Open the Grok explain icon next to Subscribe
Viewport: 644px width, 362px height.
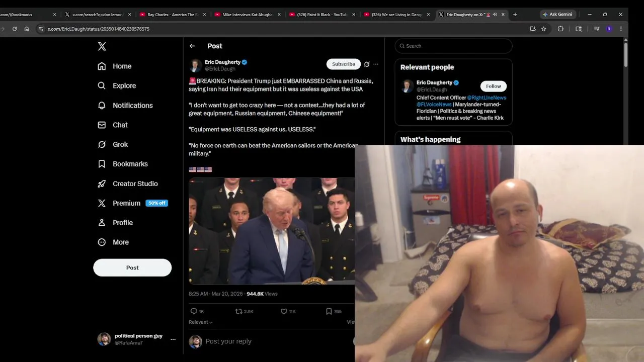[x=367, y=64]
